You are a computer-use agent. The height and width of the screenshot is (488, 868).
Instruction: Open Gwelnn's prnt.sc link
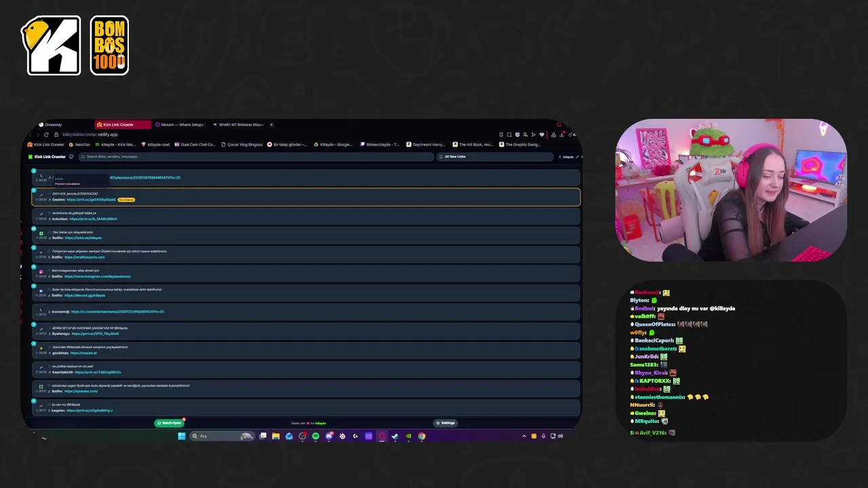pos(91,199)
